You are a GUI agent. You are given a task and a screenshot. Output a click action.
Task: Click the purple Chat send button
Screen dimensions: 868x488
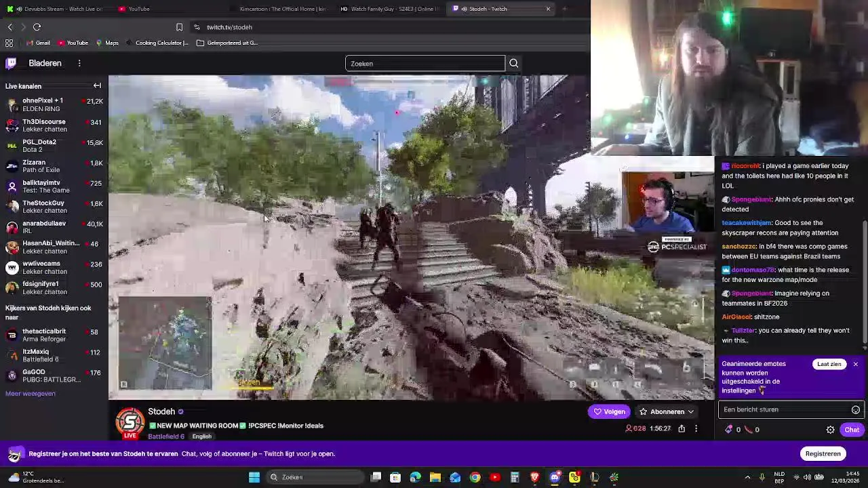click(852, 430)
